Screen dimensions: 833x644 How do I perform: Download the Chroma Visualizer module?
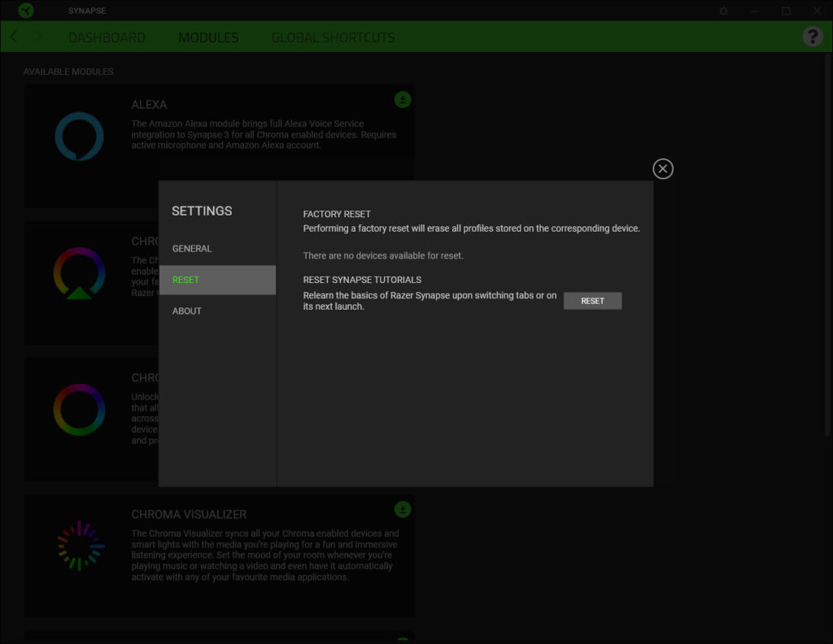click(403, 510)
